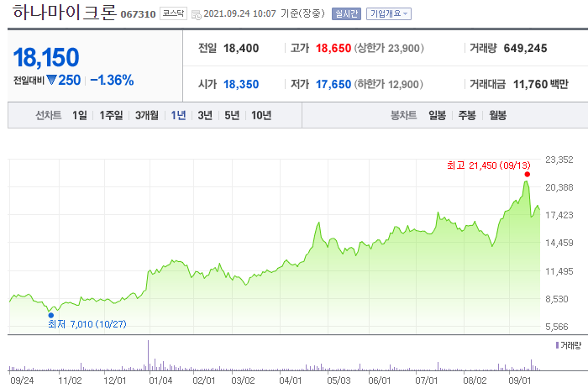This screenshot has width=588, height=388.
Task: Click the 23,352 price axis label
Action: pyautogui.click(x=559, y=160)
